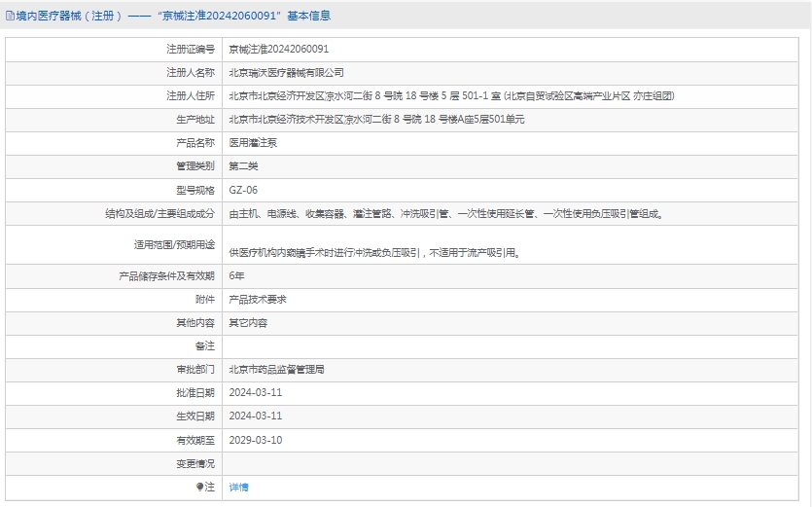
Task: Open the 详情 link
Action: click(238, 487)
